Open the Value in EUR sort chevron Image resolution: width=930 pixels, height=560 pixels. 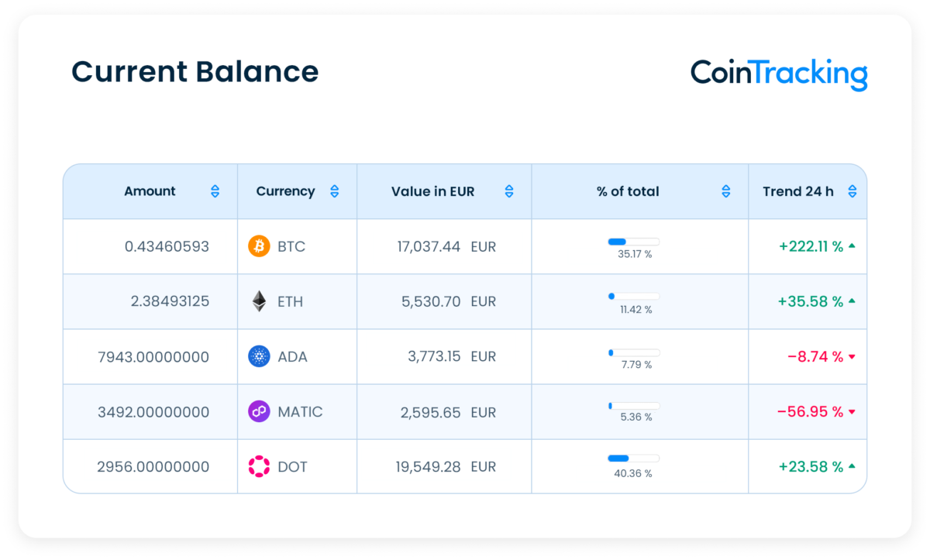point(509,191)
